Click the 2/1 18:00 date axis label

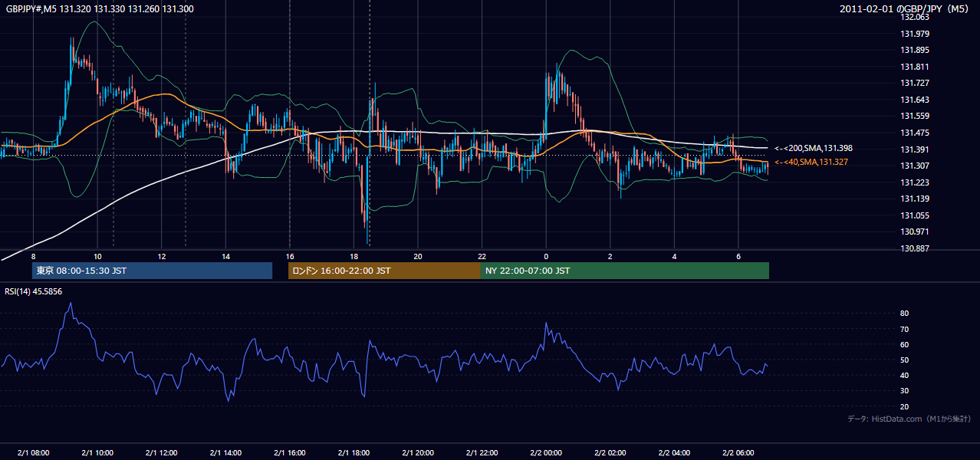tap(354, 453)
